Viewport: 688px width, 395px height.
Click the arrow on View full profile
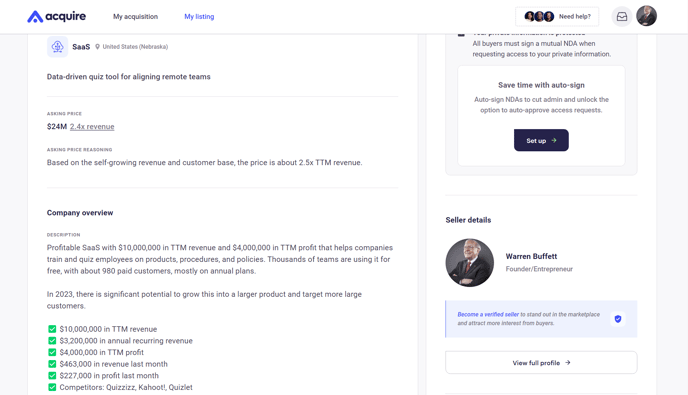568,363
